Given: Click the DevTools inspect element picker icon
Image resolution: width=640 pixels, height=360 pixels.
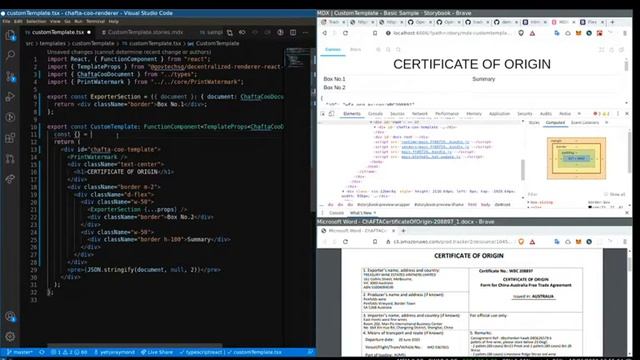Looking at the screenshot, I should [322, 113].
